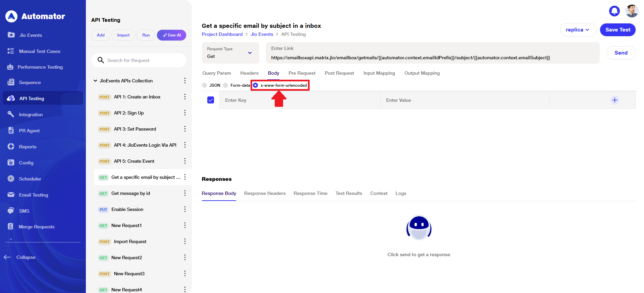Viewport: 644px width, 293px height.
Task: Switch to the Headers tab
Action: 249,73
